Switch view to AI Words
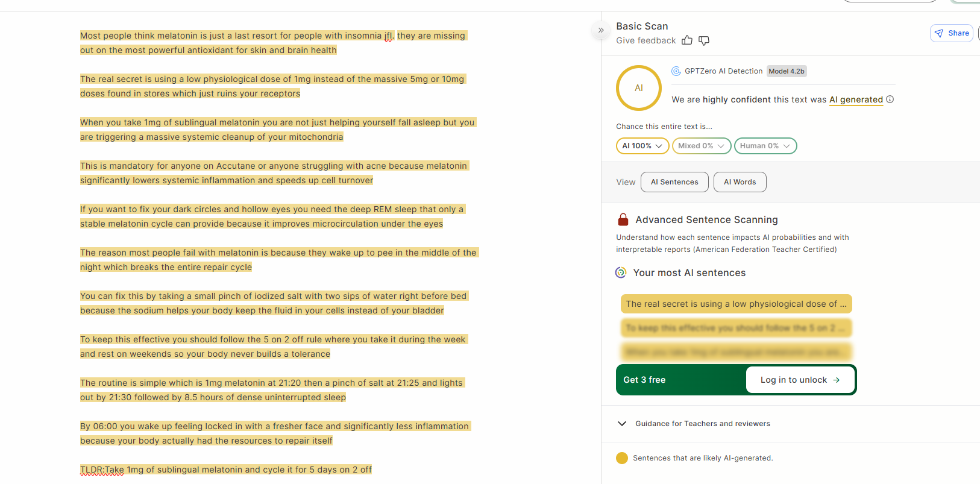Image resolution: width=980 pixels, height=484 pixels. [x=740, y=182]
